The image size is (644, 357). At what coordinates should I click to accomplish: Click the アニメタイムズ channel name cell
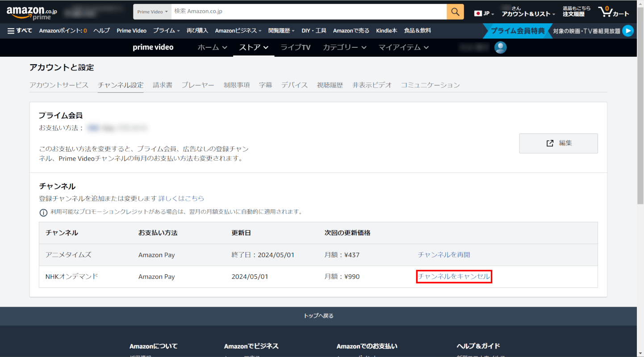click(x=68, y=255)
